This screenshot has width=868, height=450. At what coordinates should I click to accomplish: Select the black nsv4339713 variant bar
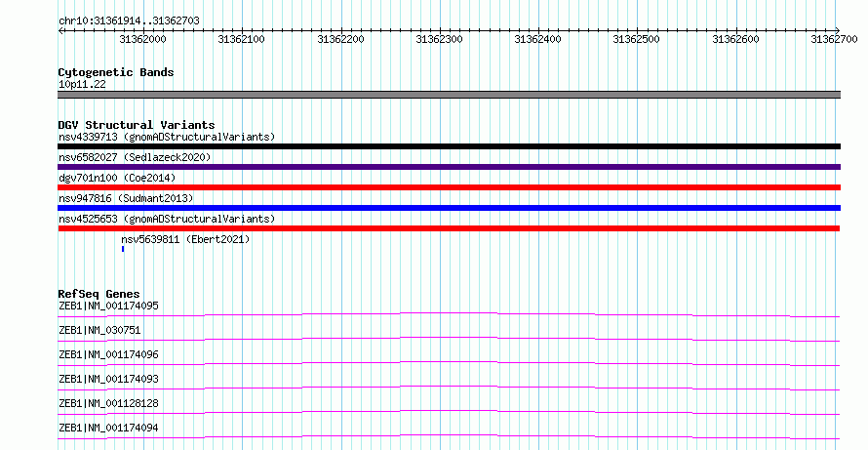pyautogui.click(x=449, y=146)
